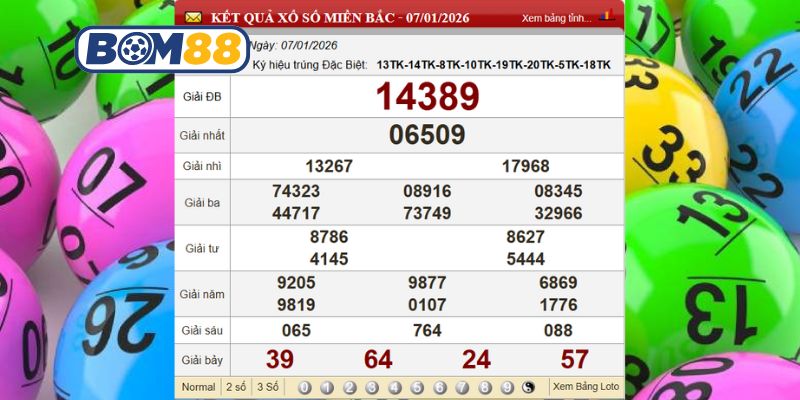Switch to 2 số view tab
The height and width of the screenshot is (400, 800).
pyautogui.click(x=236, y=387)
